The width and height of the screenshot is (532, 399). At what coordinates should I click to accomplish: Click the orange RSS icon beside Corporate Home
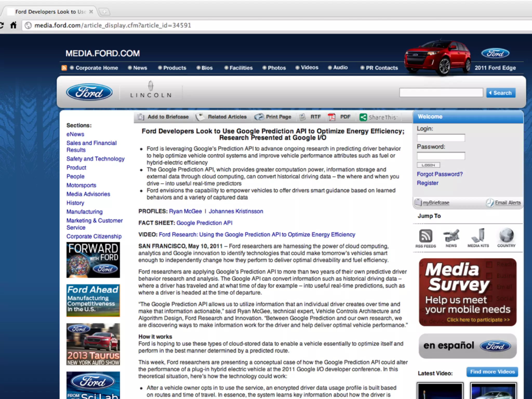(64, 68)
